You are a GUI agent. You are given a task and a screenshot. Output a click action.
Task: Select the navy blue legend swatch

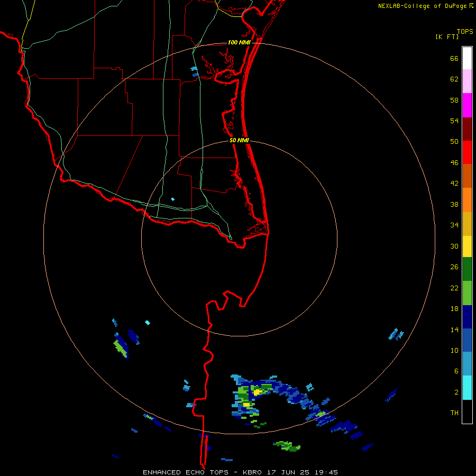[467, 317]
